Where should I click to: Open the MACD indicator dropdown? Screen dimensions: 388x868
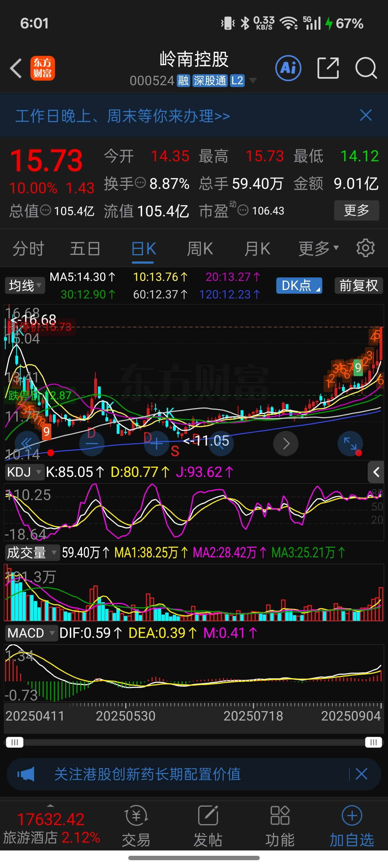pyautogui.click(x=31, y=633)
